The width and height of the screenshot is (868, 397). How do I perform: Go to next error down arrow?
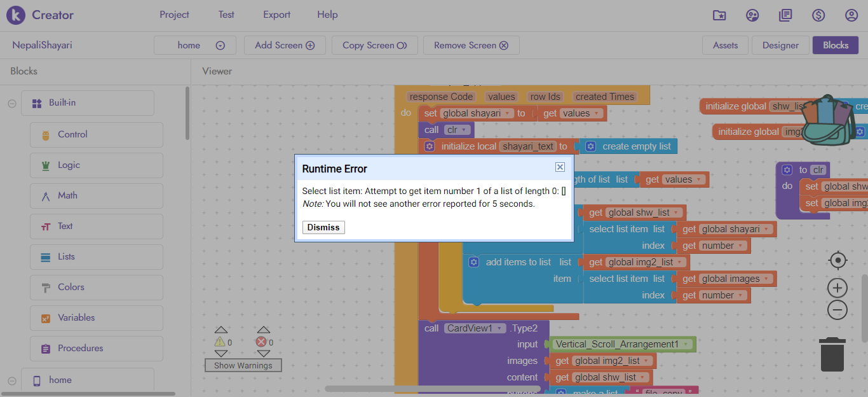click(x=264, y=354)
